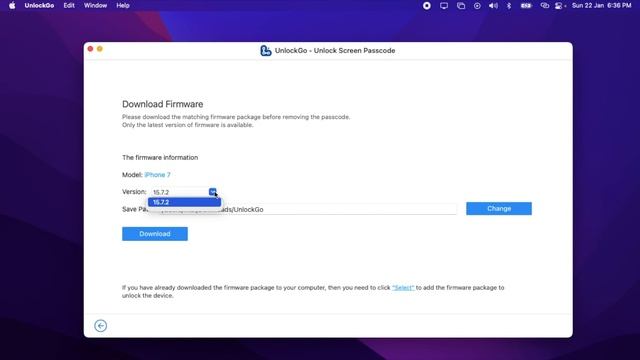Click "The firmware information" label
640x360 pixels.
click(x=160, y=158)
